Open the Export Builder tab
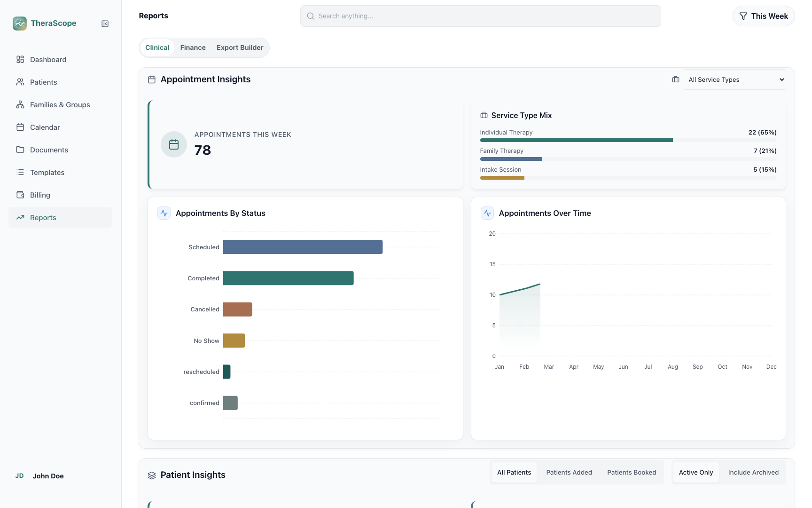This screenshot has height=508, width=812. click(240, 48)
